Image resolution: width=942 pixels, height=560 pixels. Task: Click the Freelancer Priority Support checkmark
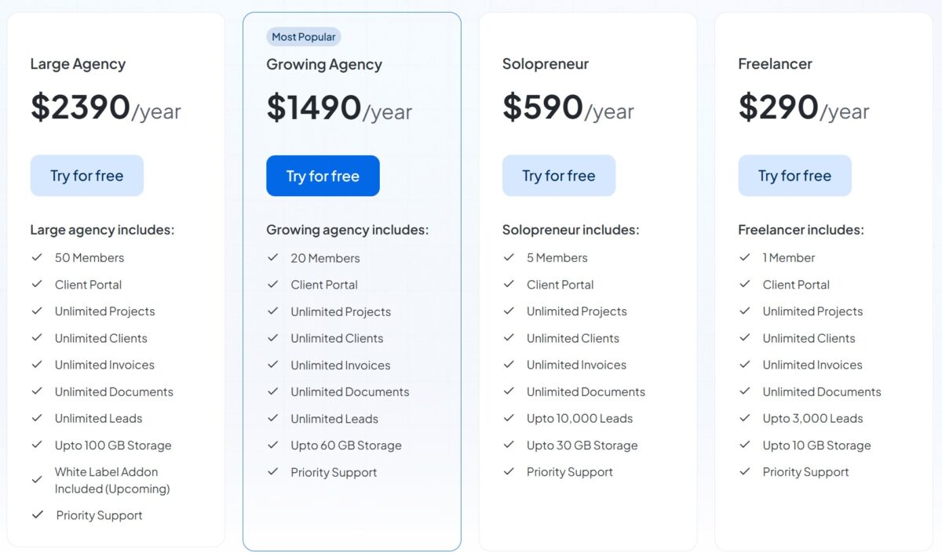tap(745, 471)
